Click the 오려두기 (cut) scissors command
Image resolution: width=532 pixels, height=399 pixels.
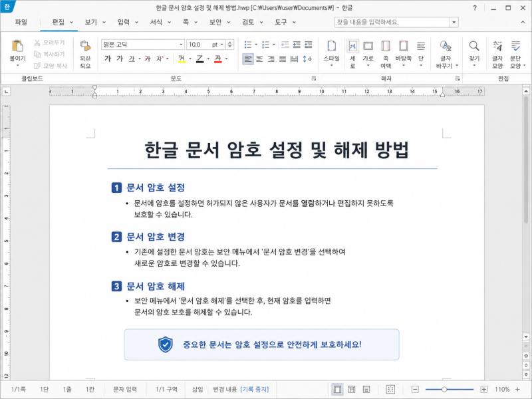(49, 43)
